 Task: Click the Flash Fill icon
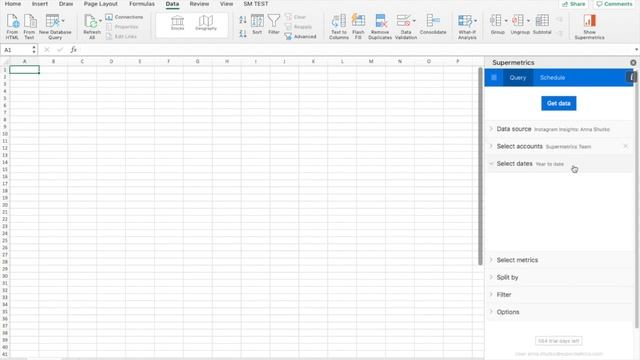[x=358, y=26]
